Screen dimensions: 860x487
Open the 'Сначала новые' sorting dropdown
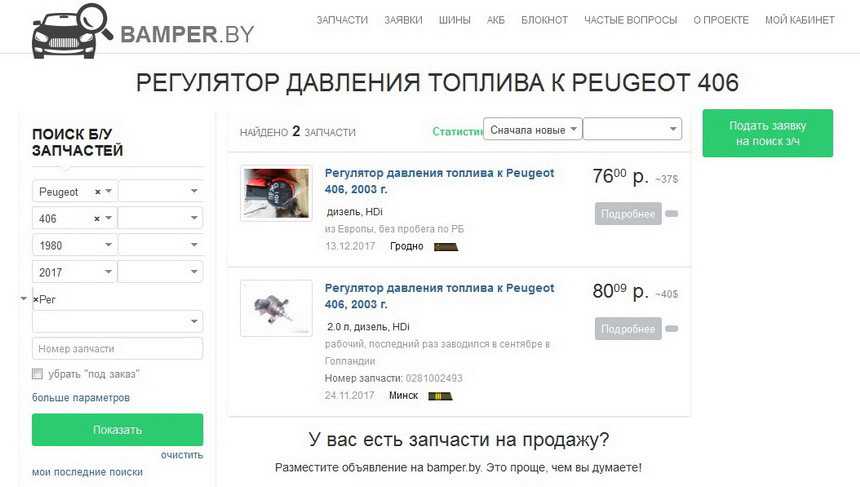click(532, 129)
